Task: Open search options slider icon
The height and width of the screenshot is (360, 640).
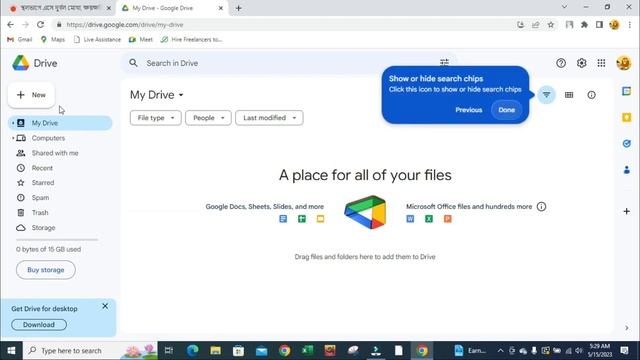Action: tap(444, 62)
